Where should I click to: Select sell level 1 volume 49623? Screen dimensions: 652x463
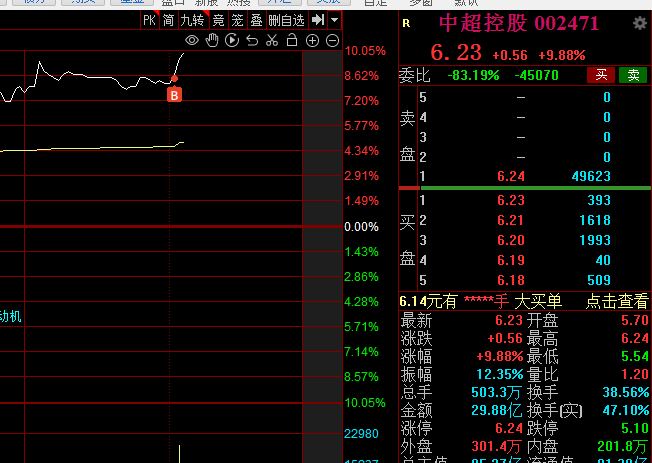pyautogui.click(x=591, y=176)
